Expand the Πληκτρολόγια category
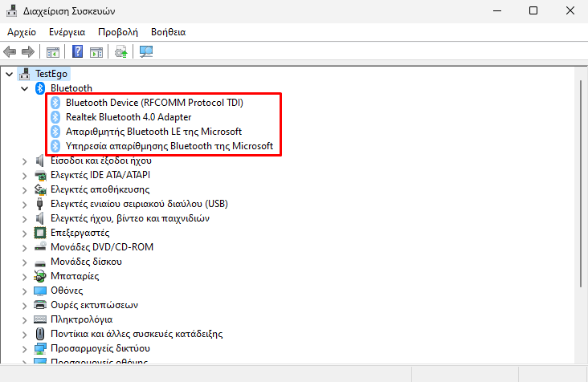The image size is (588, 382). (x=24, y=320)
